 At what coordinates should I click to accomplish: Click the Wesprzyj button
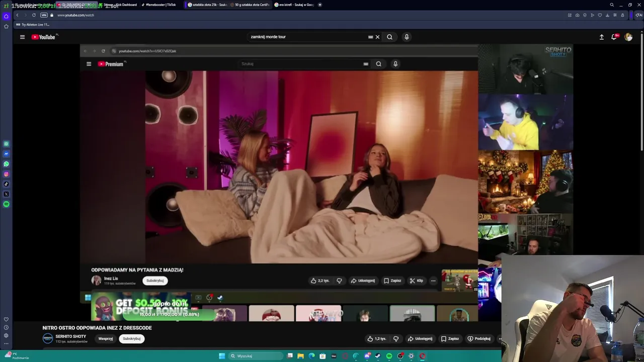106,338
